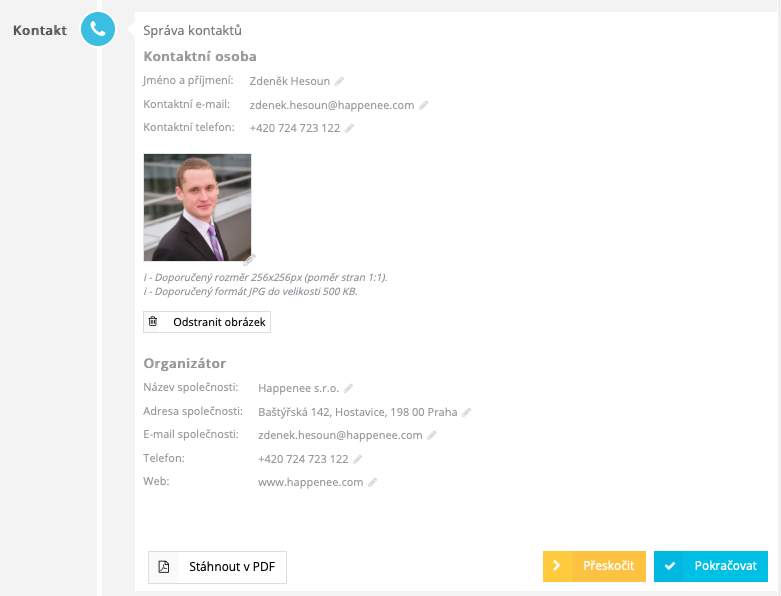Edit company address pencil icon

point(466,412)
